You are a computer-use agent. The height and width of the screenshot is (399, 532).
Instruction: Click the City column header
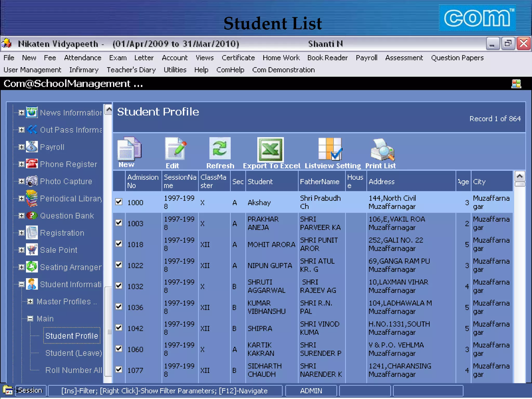(x=491, y=181)
